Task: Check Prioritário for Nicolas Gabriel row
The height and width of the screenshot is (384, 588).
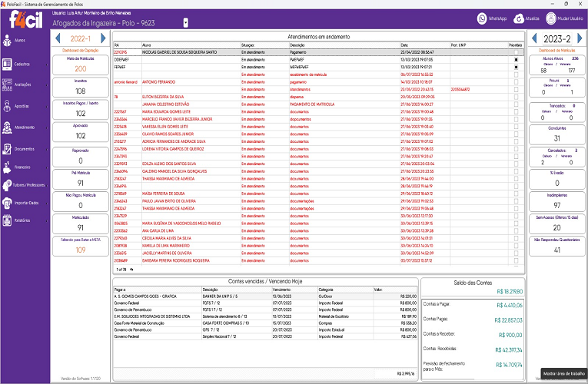Action: tap(517, 52)
